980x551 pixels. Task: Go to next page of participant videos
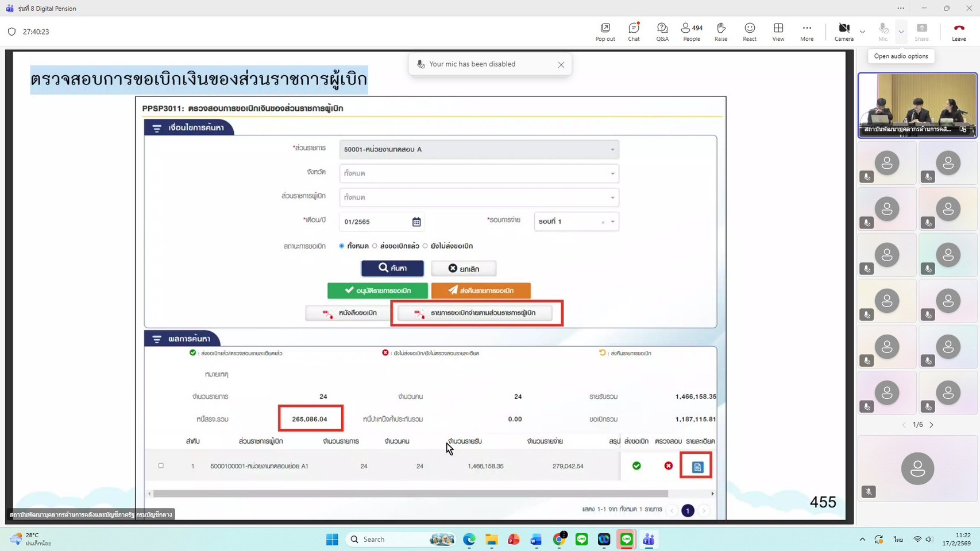(x=932, y=425)
